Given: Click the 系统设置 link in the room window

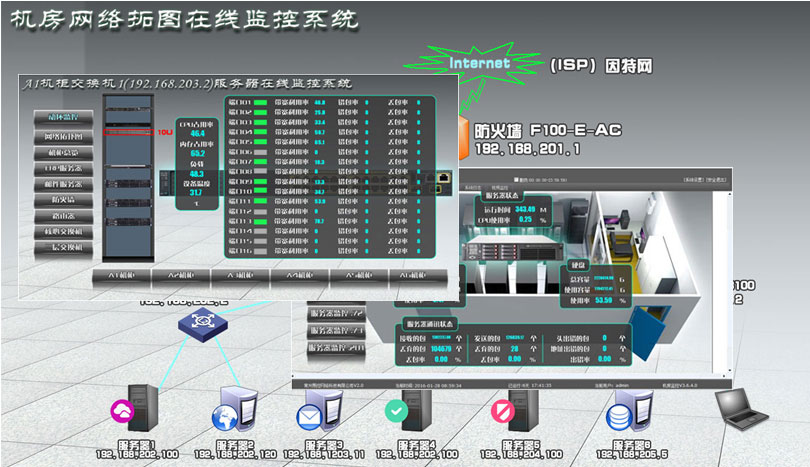Looking at the screenshot, I should click(x=694, y=180).
